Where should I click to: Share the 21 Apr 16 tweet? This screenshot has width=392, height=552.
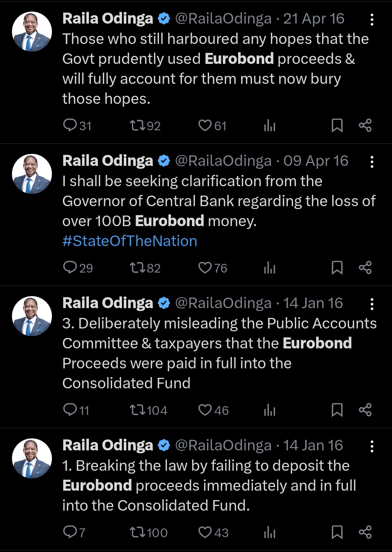pos(365,126)
